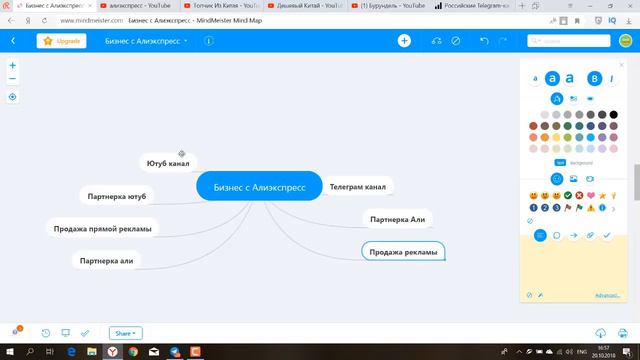Add the gold star icon
Image resolution: width=640 pixels, height=360 pixels.
pos(602,196)
